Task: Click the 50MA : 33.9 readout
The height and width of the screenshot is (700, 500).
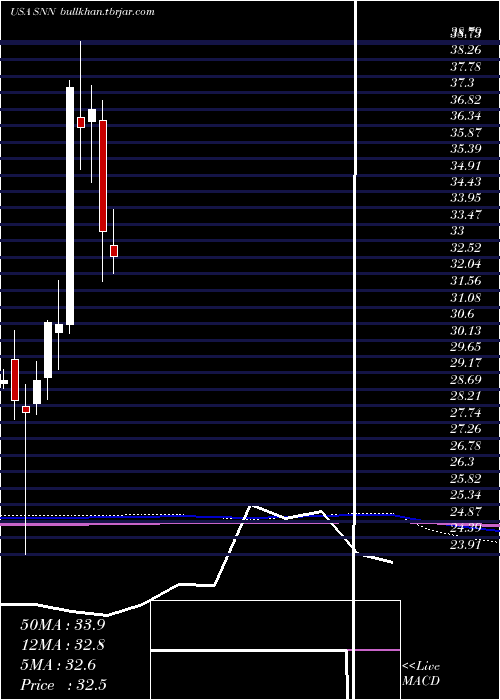Action: click(62, 624)
